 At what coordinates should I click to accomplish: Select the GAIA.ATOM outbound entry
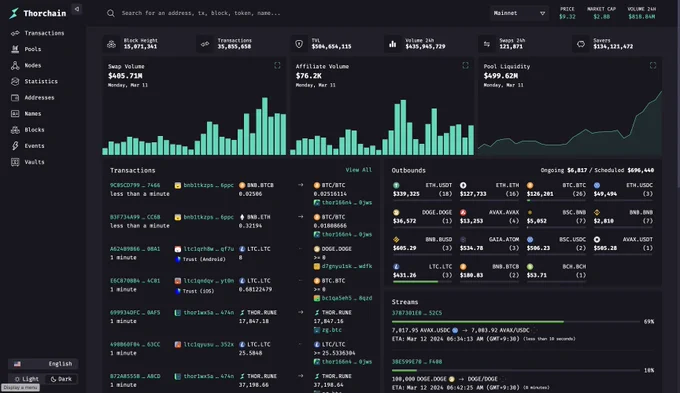(x=489, y=244)
